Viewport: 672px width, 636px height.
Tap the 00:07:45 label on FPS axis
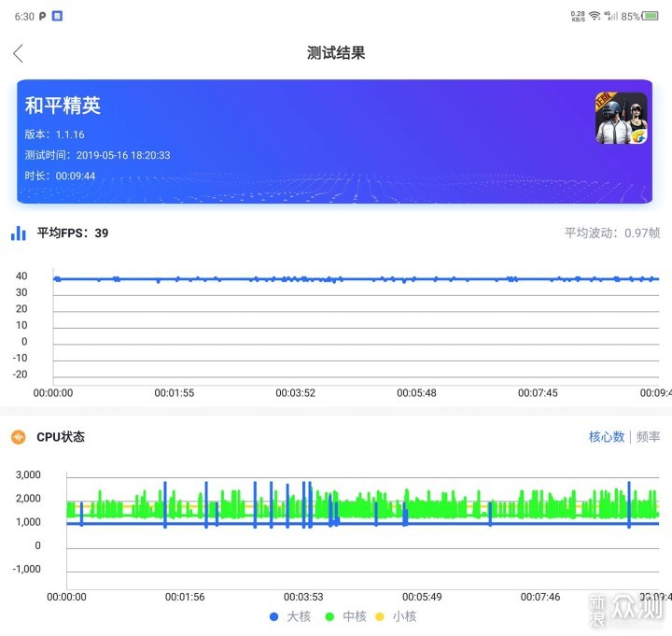click(x=538, y=393)
